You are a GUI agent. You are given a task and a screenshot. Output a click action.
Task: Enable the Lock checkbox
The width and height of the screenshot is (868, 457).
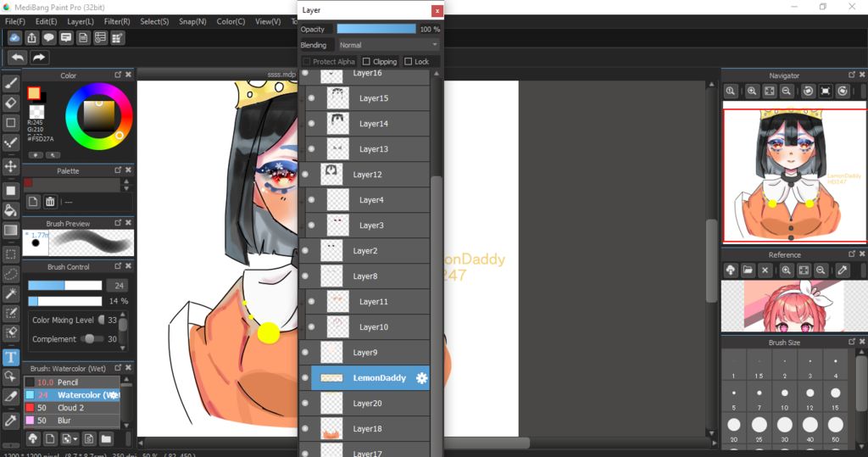408,62
